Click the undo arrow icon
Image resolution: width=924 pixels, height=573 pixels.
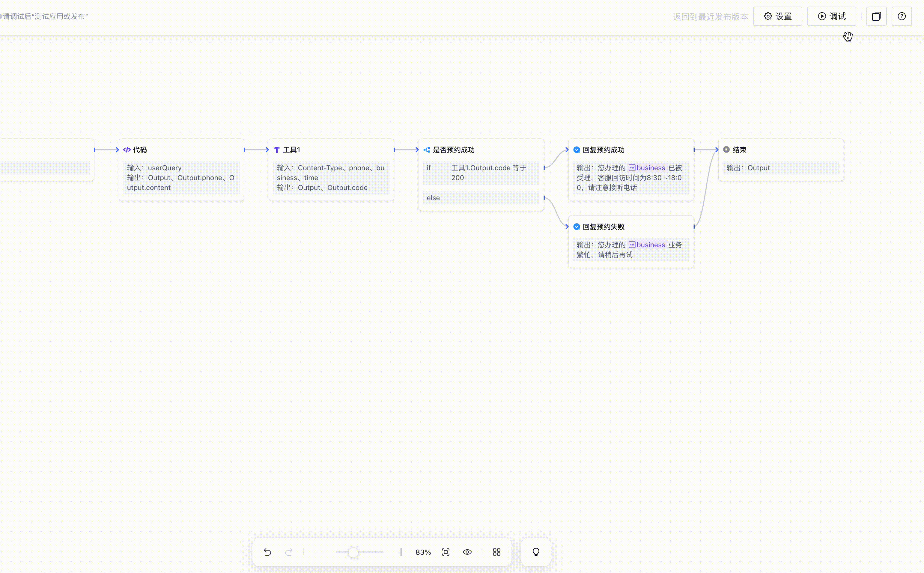pyautogui.click(x=267, y=552)
